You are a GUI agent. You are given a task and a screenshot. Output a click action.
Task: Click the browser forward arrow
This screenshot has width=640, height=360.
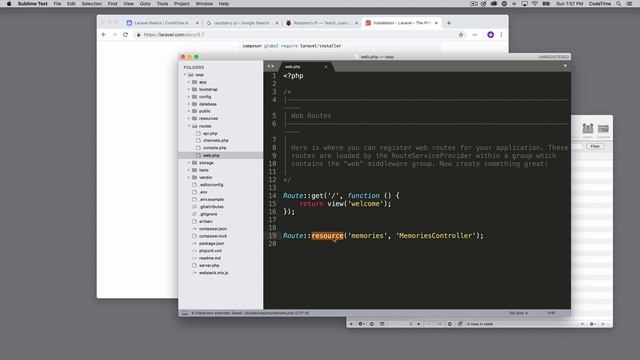tap(115, 35)
